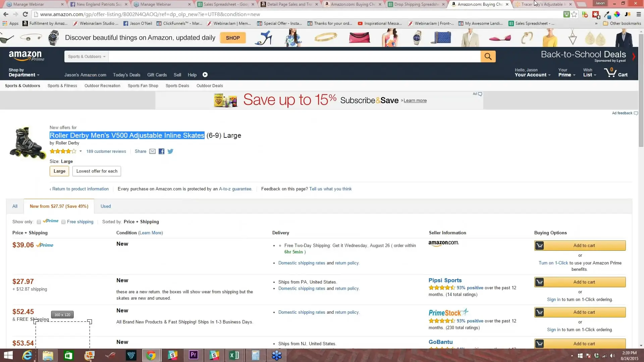Switch to the Used offers tab
This screenshot has width=644, height=362.
click(106, 206)
